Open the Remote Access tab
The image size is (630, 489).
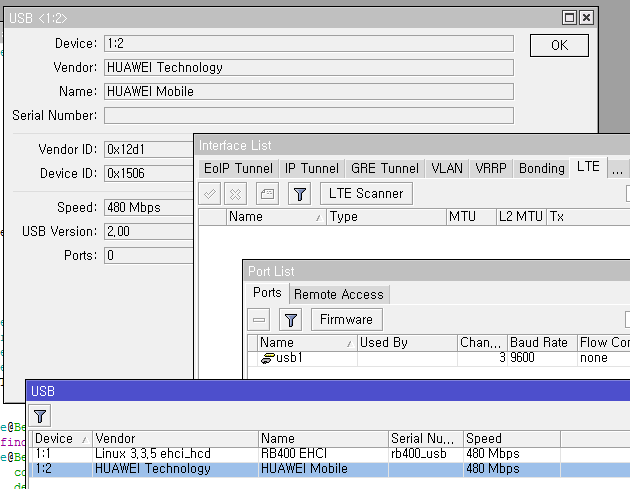pyautogui.click(x=339, y=295)
